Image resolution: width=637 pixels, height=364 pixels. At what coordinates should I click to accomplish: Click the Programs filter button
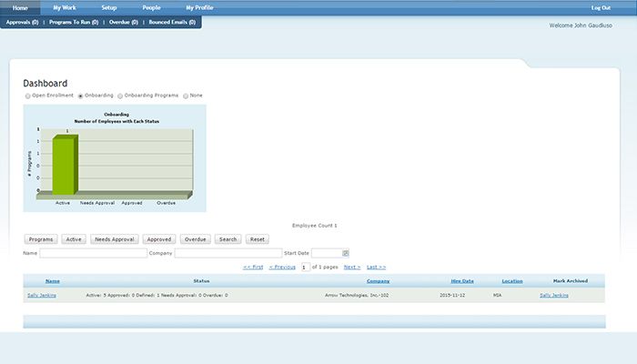pyautogui.click(x=41, y=239)
